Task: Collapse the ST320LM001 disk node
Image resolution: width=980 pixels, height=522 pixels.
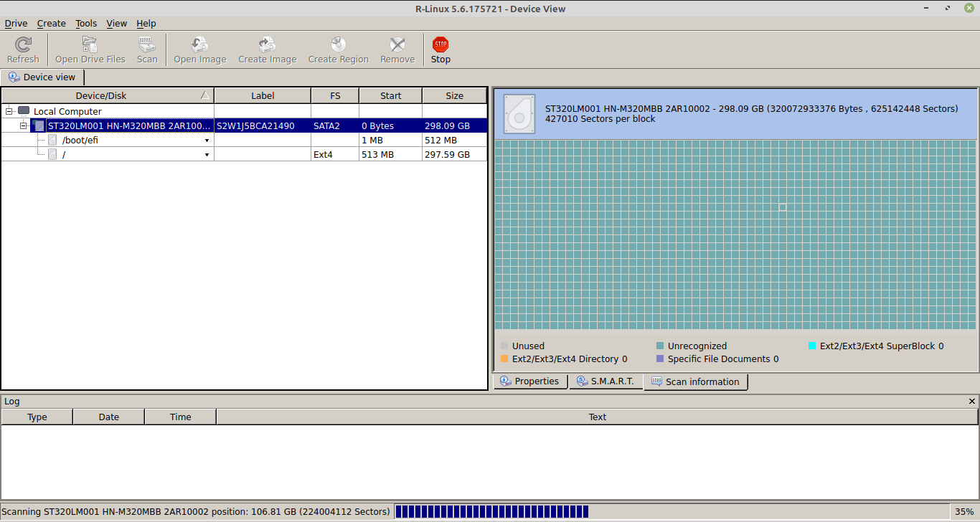Action: [24, 125]
